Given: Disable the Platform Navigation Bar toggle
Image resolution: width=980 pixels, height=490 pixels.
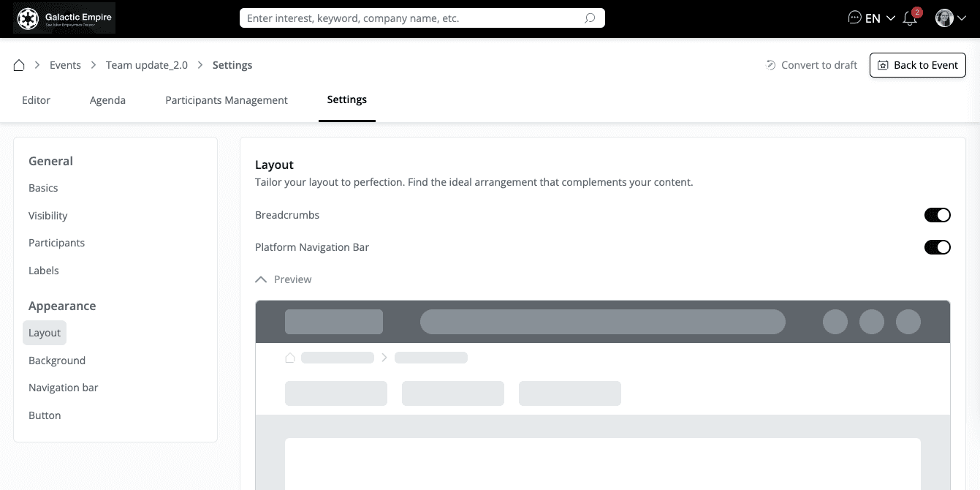Looking at the screenshot, I should click(937, 247).
